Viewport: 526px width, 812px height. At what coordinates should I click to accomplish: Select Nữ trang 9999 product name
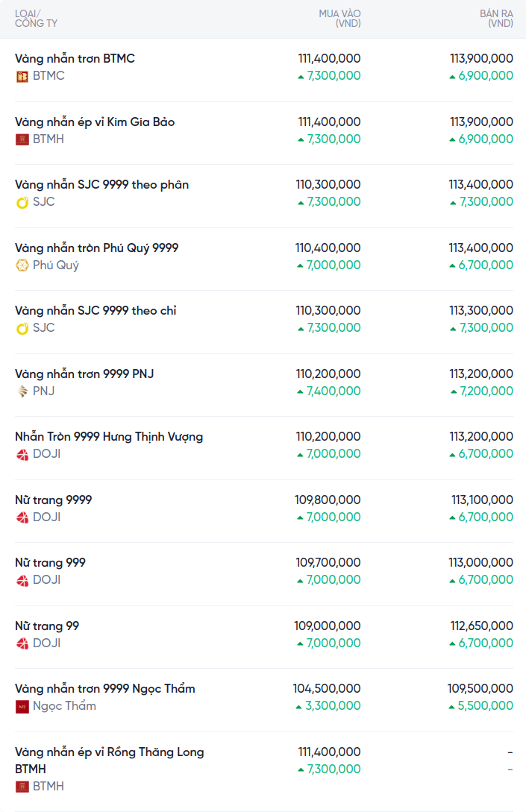point(53,500)
